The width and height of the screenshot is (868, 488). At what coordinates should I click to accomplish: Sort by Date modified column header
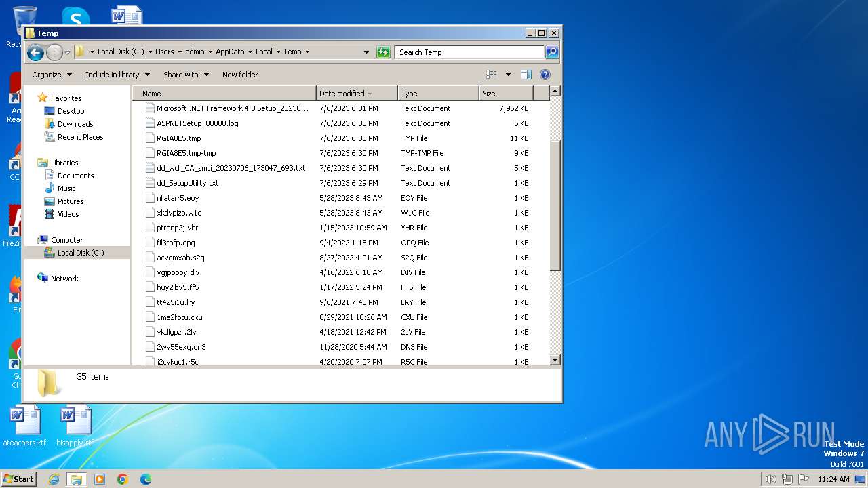pos(357,94)
